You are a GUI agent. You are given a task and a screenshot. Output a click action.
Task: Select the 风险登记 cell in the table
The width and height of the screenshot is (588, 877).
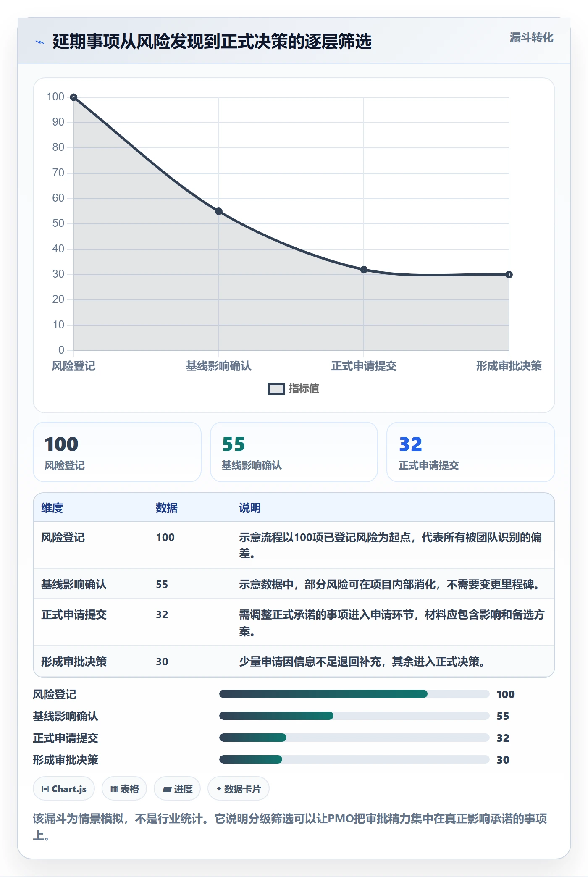click(63, 537)
